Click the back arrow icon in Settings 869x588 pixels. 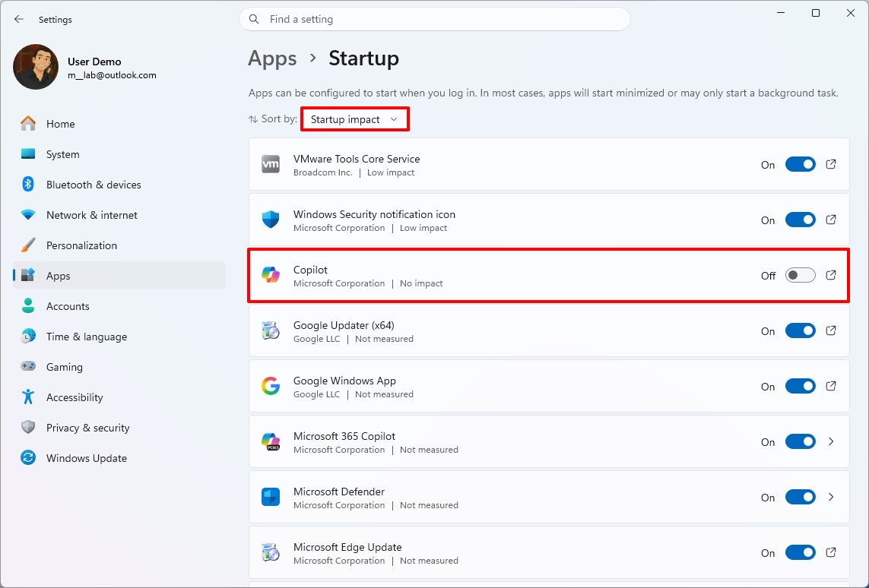tap(19, 20)
